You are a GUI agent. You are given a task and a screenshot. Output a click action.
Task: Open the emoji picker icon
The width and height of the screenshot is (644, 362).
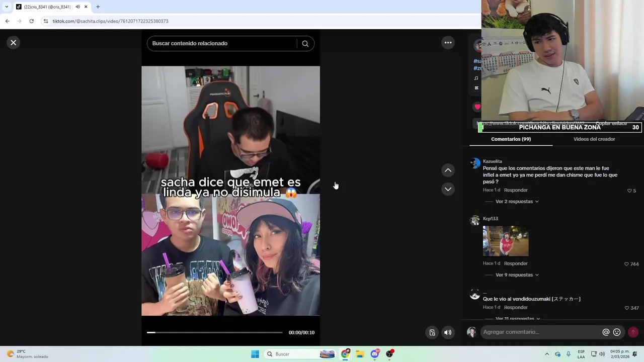click(x=617, y=332)
